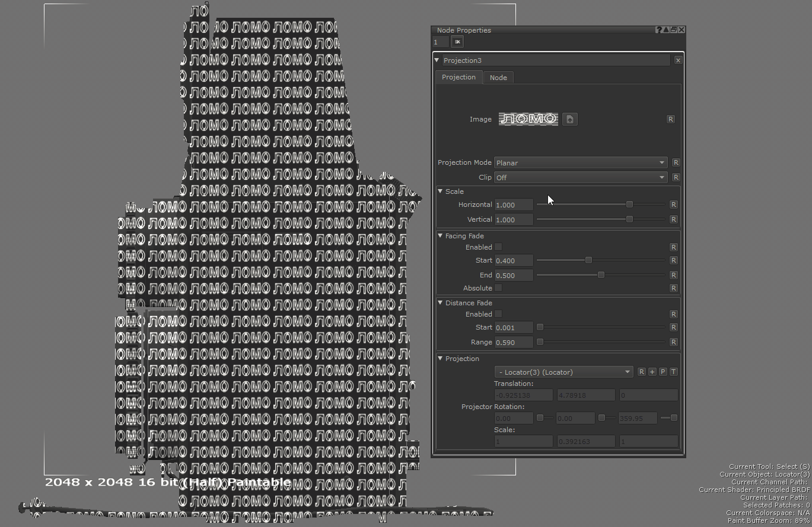
Task: Reset the Projection Mode with its R button
Action: click(676, 162)
